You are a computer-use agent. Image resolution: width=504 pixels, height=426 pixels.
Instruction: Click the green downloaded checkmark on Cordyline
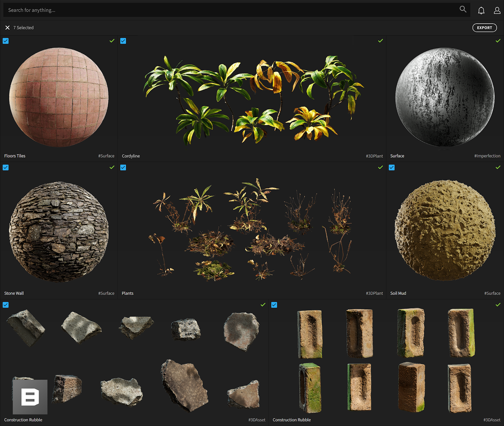(x=381, y=41)
